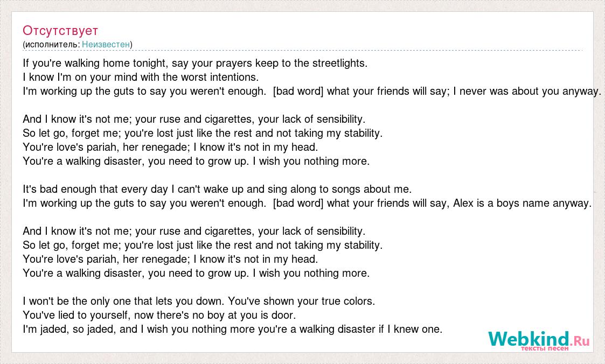Click the 'It's bad enough that every day' line

[x=217, y=190]
